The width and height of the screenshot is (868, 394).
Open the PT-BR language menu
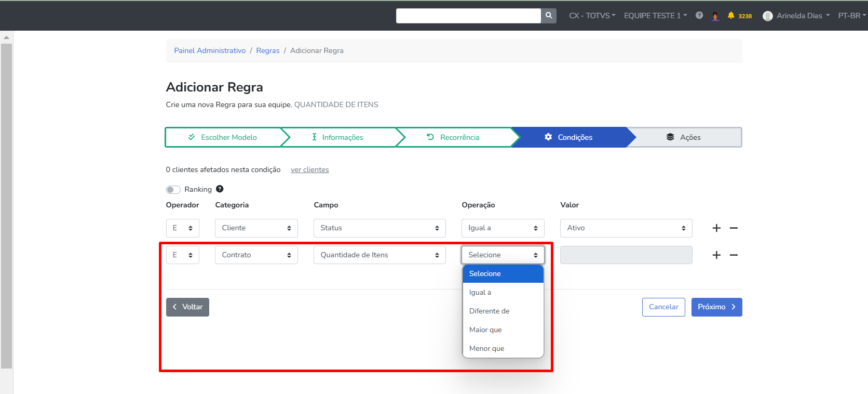(851, 16)
